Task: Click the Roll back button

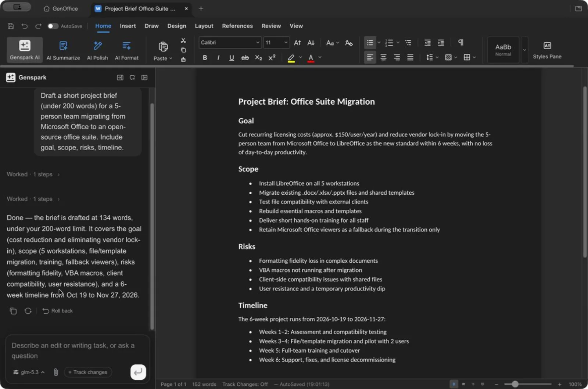Action: pyautogui.click(x=57, y=311)
